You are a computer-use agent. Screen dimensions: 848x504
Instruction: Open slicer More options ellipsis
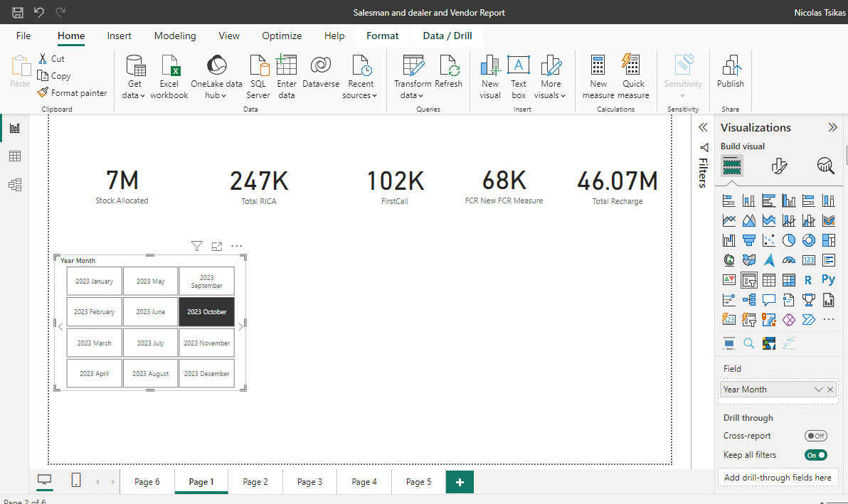[237, 247]
